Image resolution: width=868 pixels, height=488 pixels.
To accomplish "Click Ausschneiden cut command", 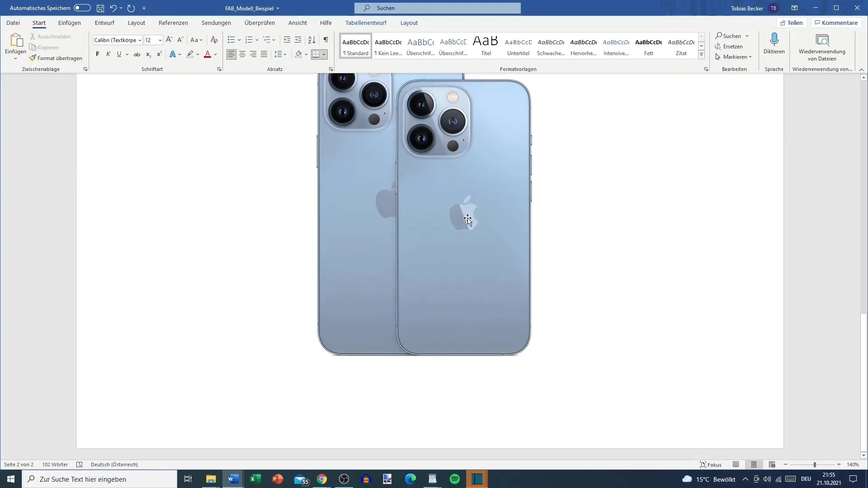I will tap(50, 36).
